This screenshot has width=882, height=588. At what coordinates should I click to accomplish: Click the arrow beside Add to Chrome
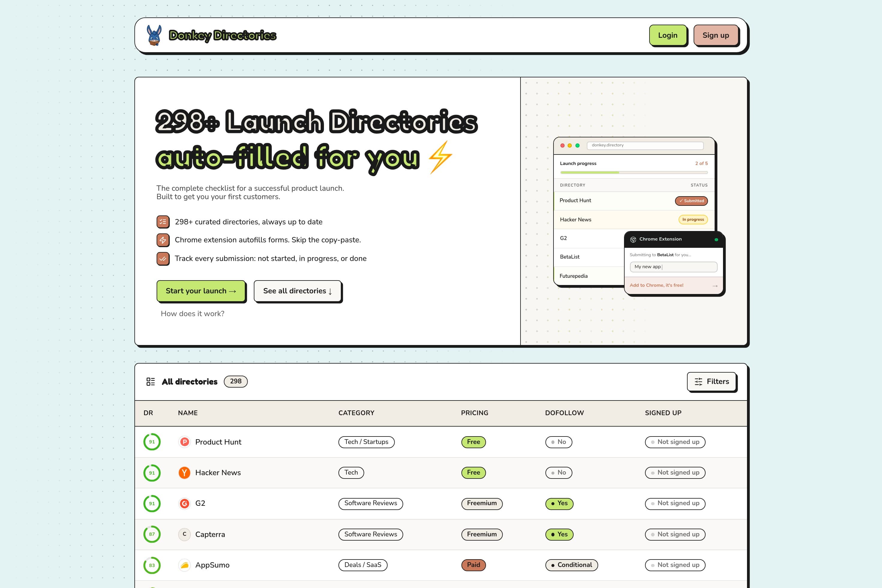click(715, 286)
